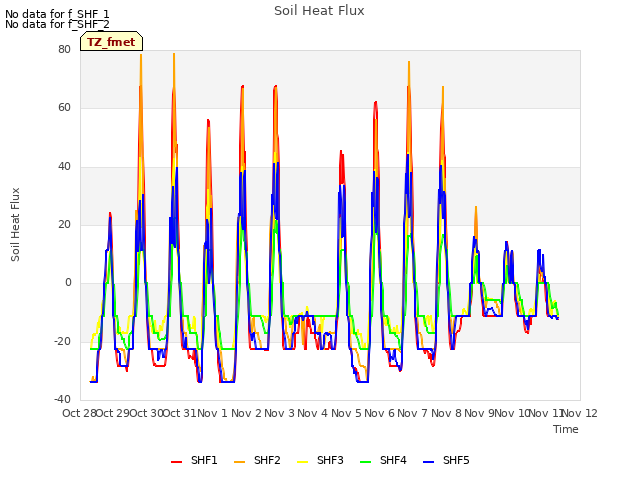Click the Nov 6 x-axis tick label

[380, 413]
